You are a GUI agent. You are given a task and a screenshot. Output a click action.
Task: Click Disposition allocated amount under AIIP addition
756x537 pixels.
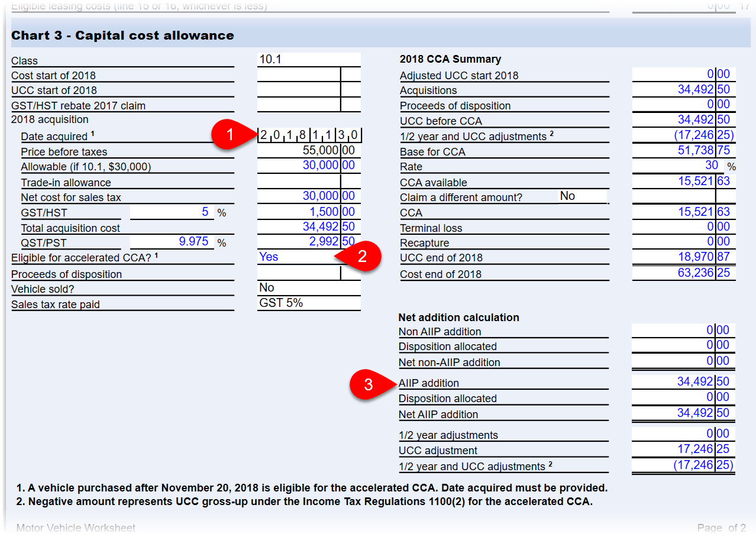pos(684,397)
